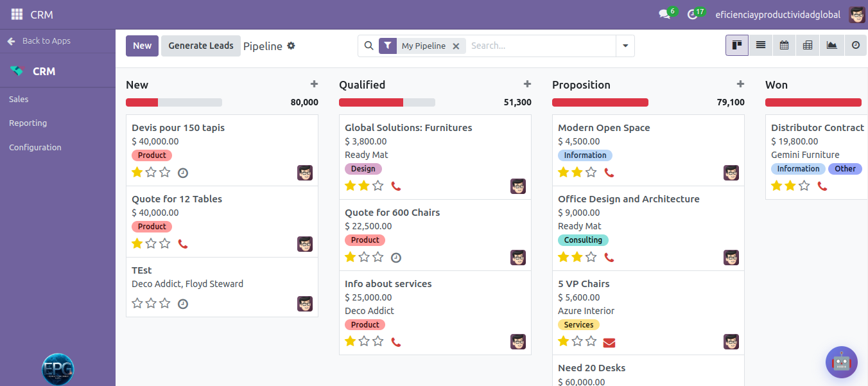
Task: Open the apps grid menu icon
Action: 17,14
